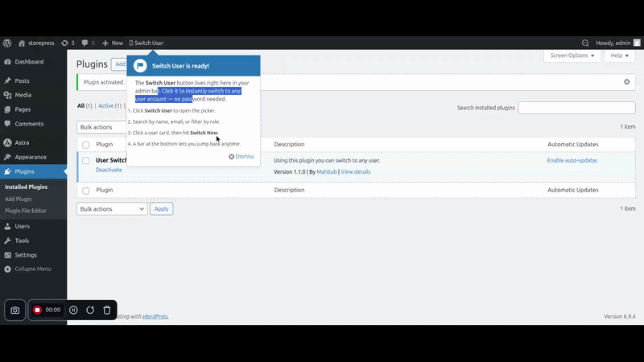View details of User Switch plugin
The image size is (644, 362).
(x=355, y=172)
